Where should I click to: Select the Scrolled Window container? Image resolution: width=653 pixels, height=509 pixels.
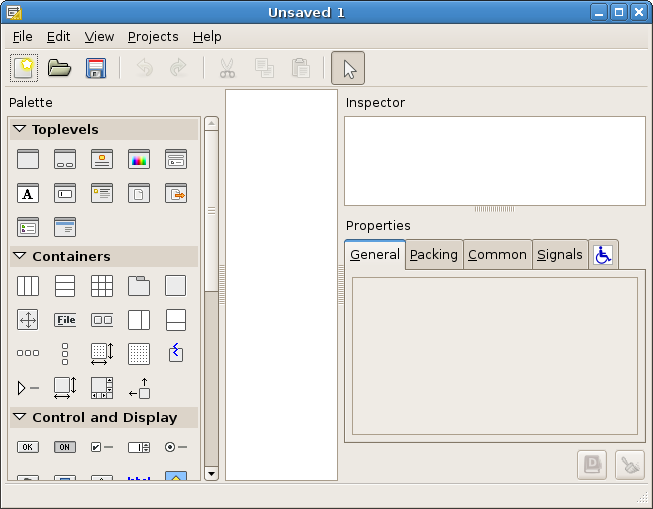[102, 388]
